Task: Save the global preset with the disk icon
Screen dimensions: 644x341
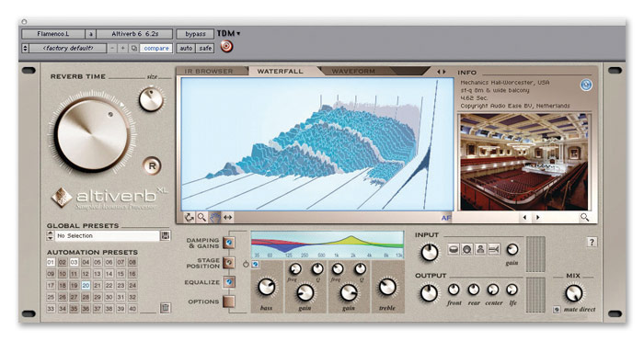Action: pyautogui.click(x=165, y=235)
